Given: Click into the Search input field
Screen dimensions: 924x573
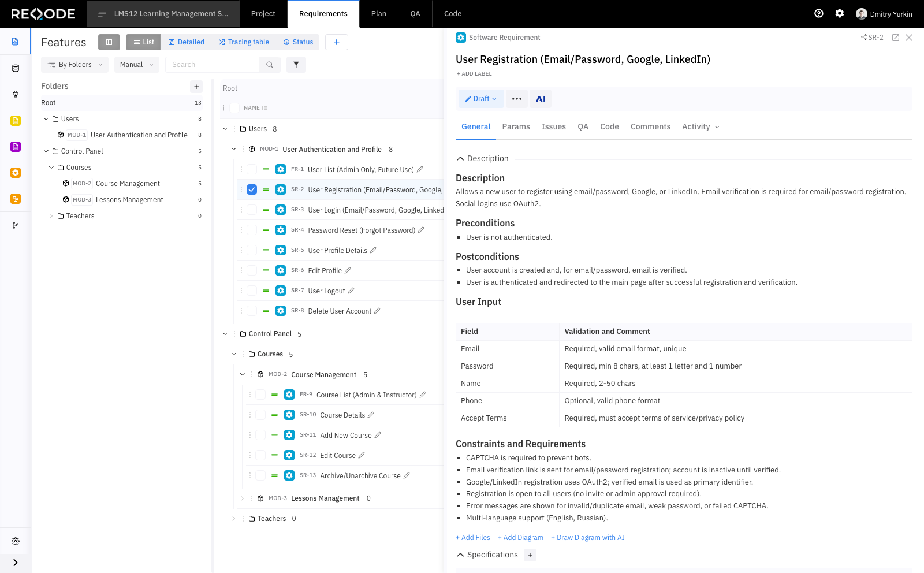Looking at the screenshot, I should [213, 65].
